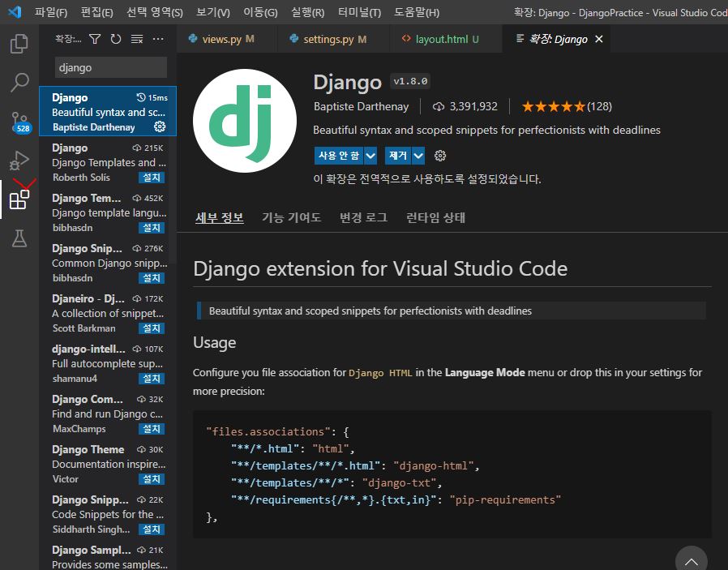Open the extensions panel more actions menu
Screen dimensions: 728x570
158,39
